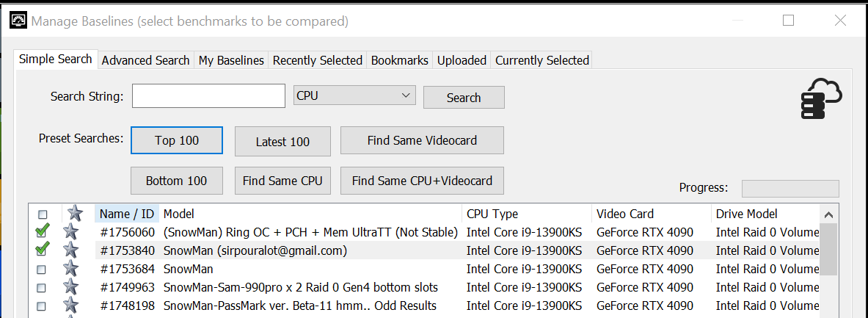868x318 pixels.
Task: Click the Latest 100 preset button
Action: [x=283, y=142]
